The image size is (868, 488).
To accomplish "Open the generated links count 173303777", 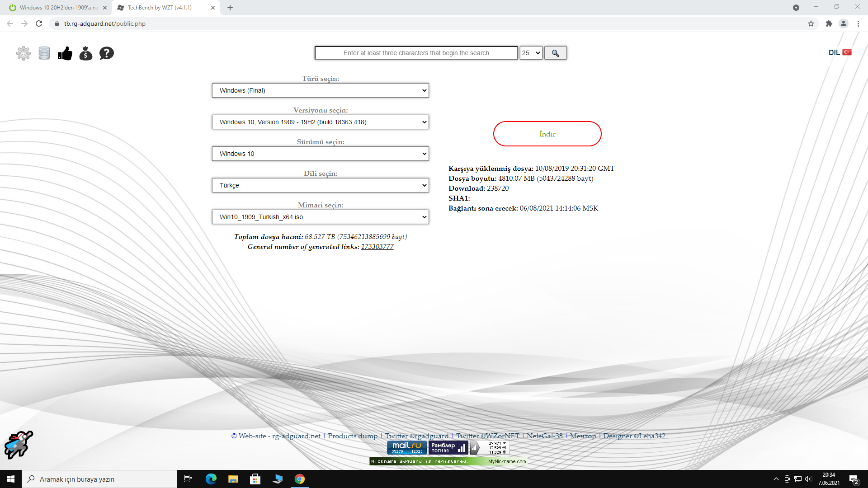I will [377, 247].
